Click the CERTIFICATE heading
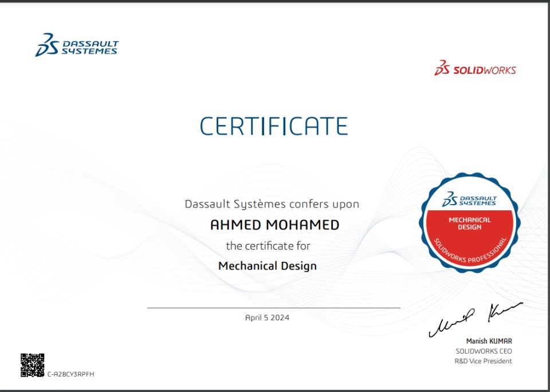This screenshot has width=550, height=392. (x=274, y=126)
